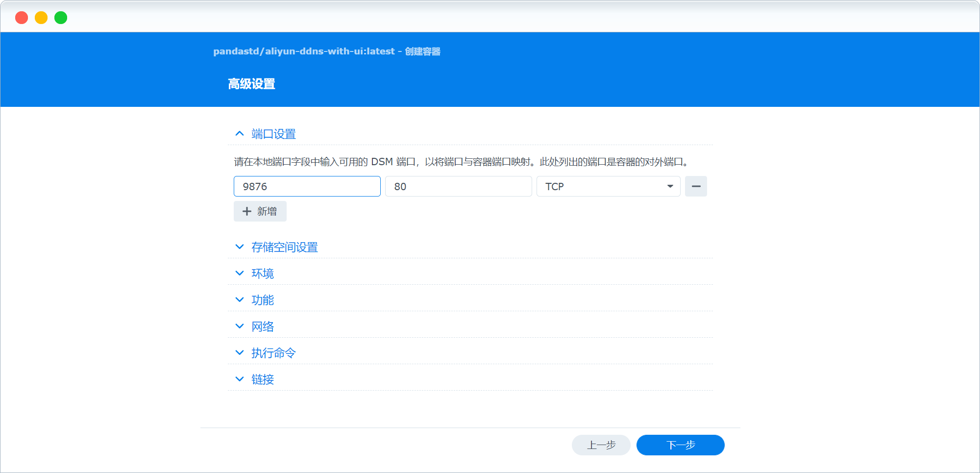The height and width of the screenshot is (473, 980).
Task: Click the chevron beside 功能
Action: click(x=239, y=299)
